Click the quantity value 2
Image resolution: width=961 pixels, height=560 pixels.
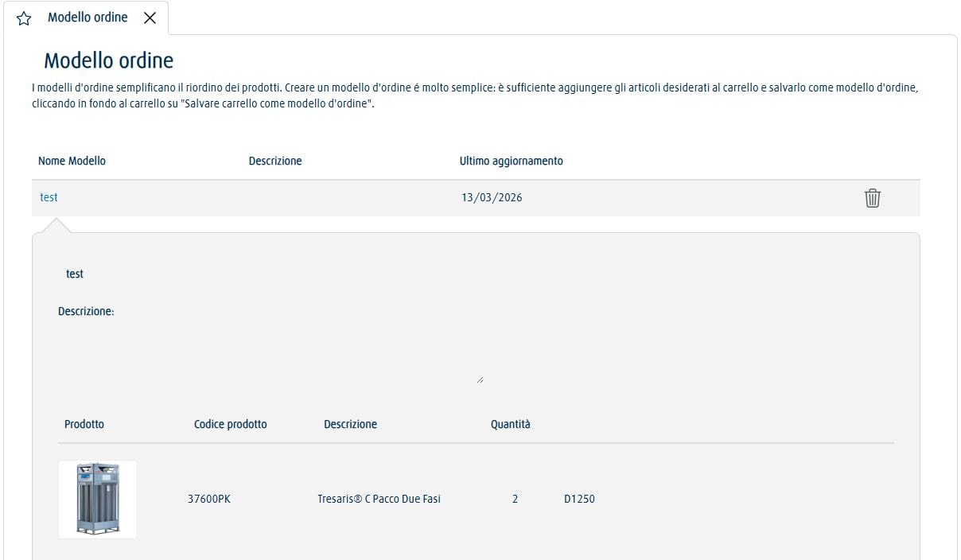pyautogui.click(x=515, y=500)
